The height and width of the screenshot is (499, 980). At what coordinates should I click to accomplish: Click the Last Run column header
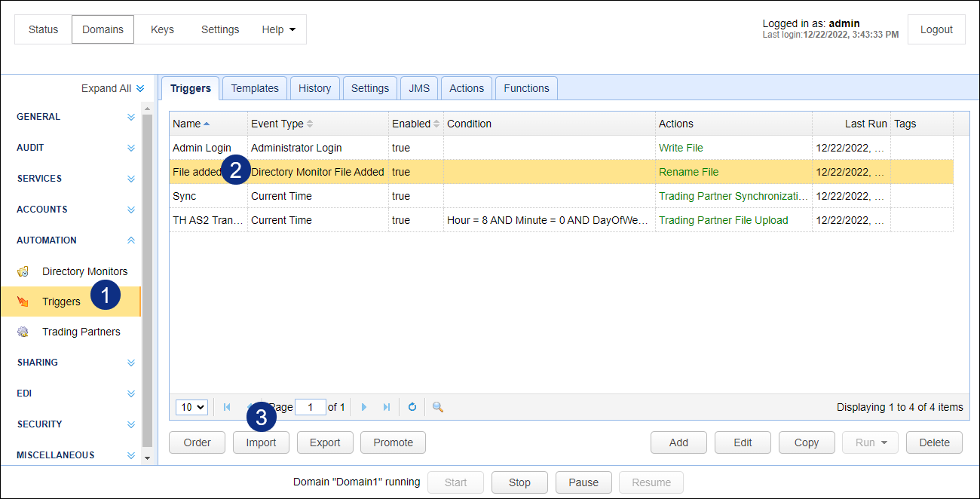tap(851, 124)
